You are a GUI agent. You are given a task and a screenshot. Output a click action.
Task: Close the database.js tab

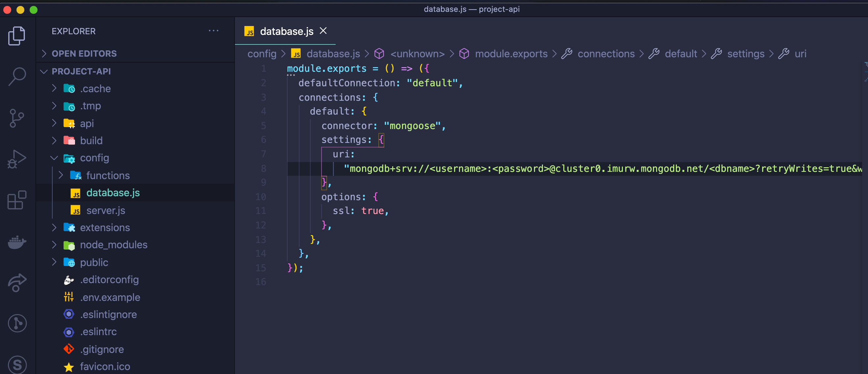click(x=323, y=31)
